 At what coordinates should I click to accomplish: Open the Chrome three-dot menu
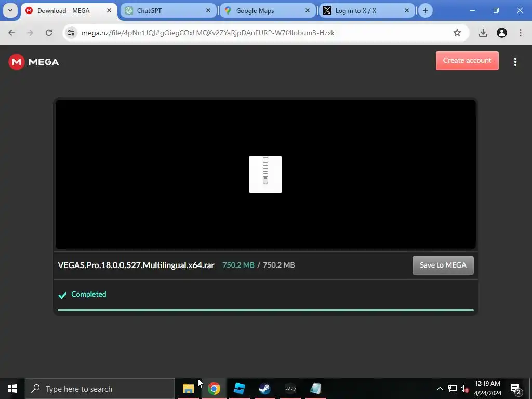coord(521,33)
